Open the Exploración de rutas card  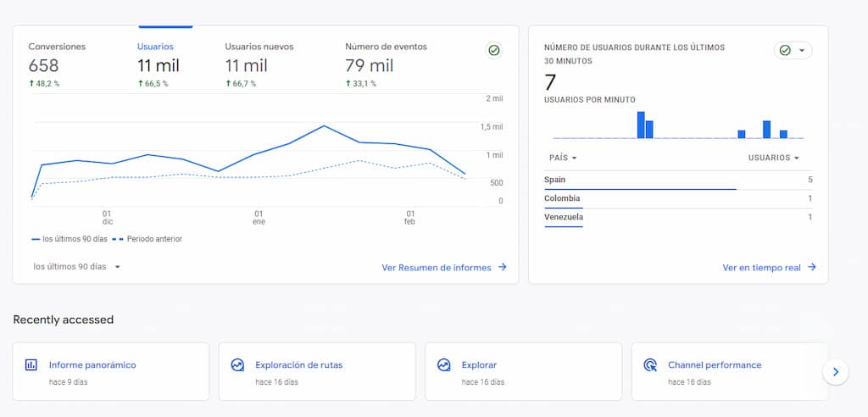point(317,371)
